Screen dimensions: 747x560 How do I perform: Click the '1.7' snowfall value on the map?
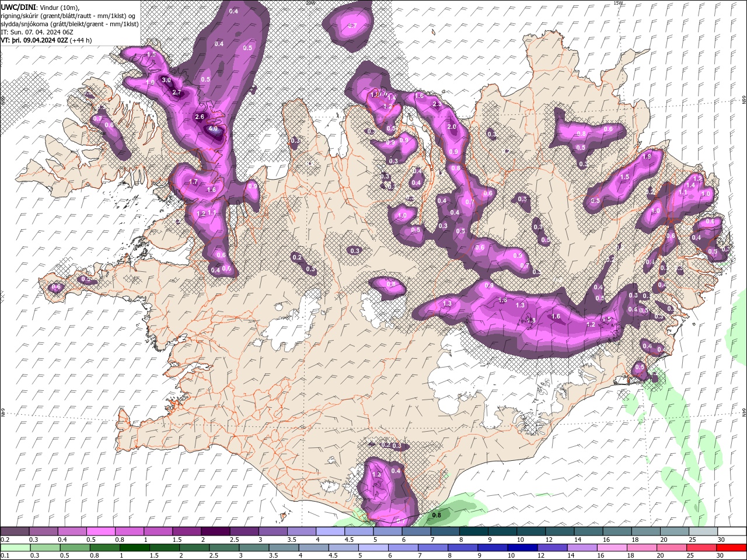(x=194, y=182)
